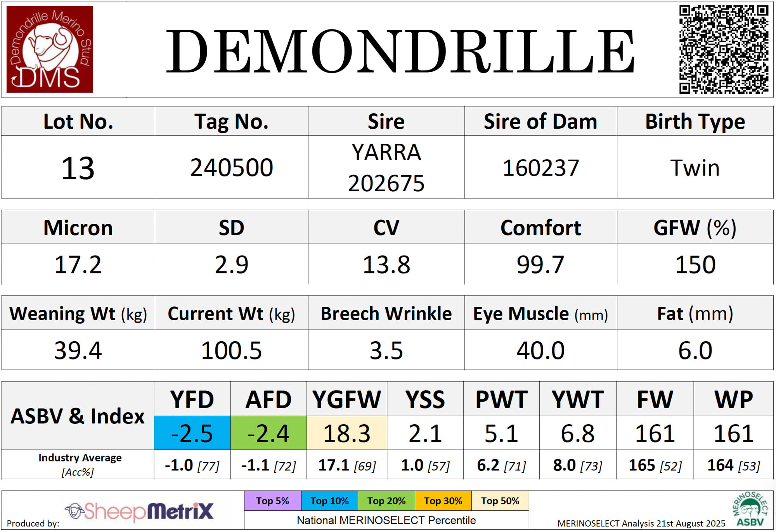Select the green AFD value -2.4 cell

(x=268, y=433)
